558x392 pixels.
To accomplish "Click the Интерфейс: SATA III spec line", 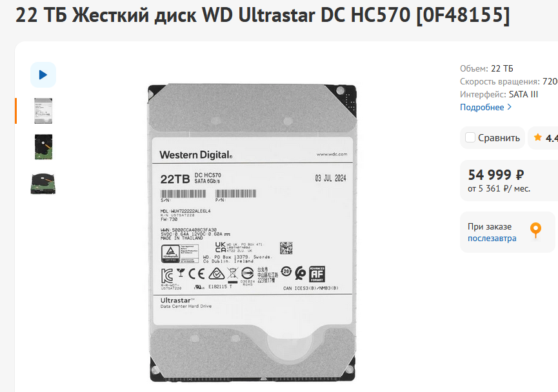I will pos(499,94).
